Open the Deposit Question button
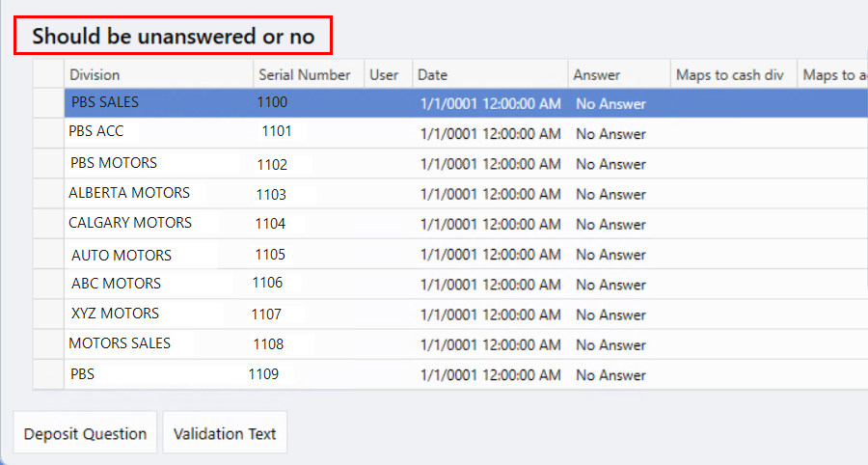The width and height of the screenshot is (868, 465). (x=85, y=433)
